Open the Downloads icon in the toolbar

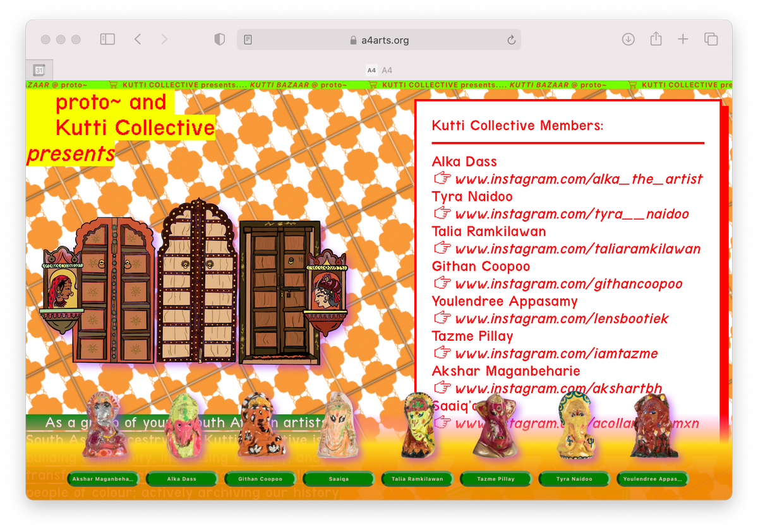point(628,38)
